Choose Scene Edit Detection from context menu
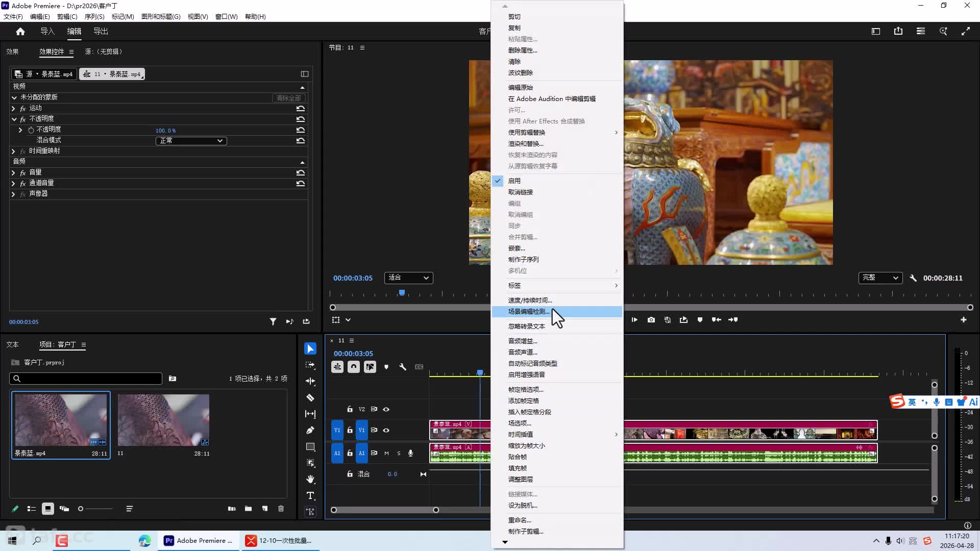980x551 pixels. click(x=556, y=312)
